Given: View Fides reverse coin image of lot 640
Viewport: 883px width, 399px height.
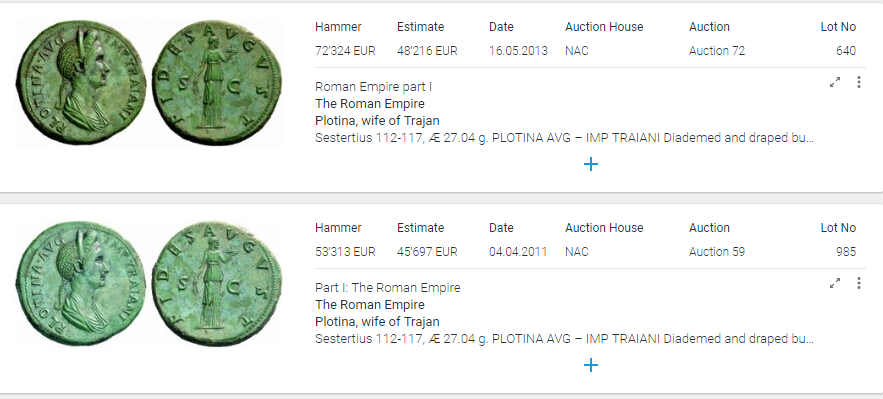Looking at the screenshot, I should click(x=217, y=83).
